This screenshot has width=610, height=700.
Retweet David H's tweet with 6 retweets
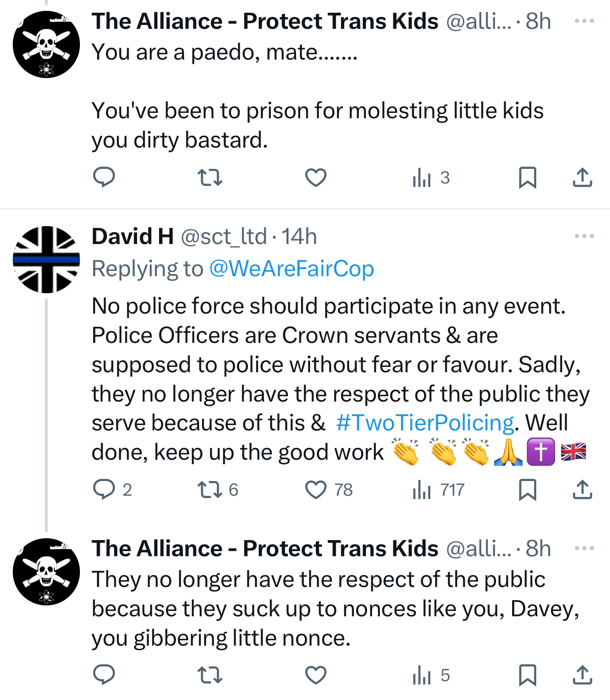[209, 490]
